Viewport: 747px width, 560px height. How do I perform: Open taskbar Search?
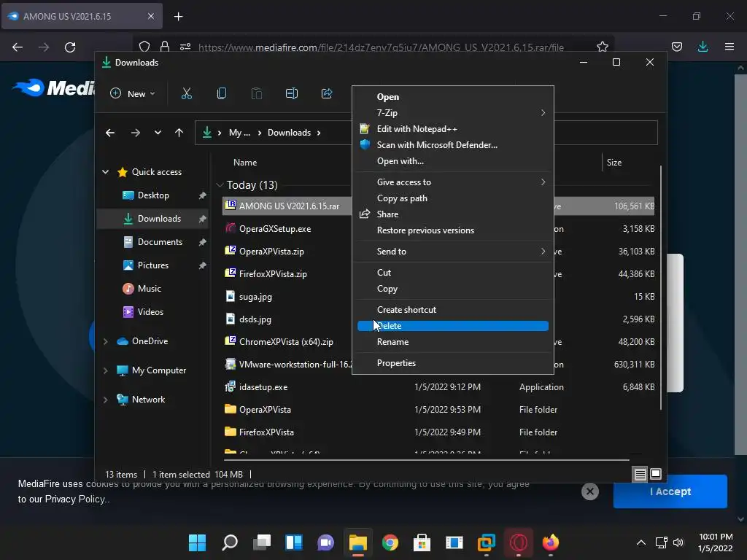[x=230, y=542]
